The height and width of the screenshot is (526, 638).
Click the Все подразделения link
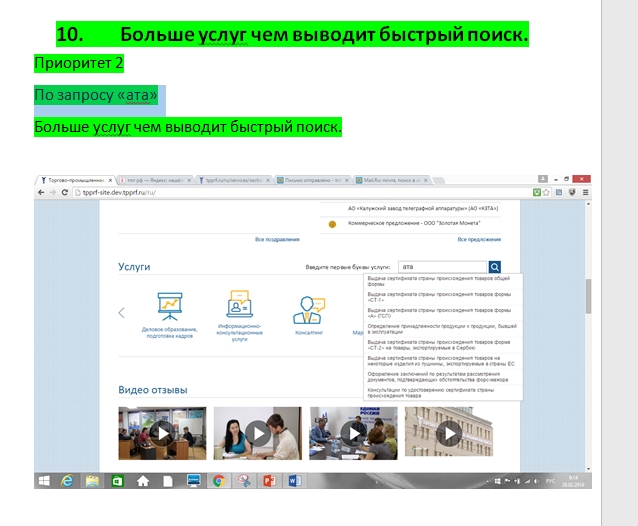click(277, 239)
